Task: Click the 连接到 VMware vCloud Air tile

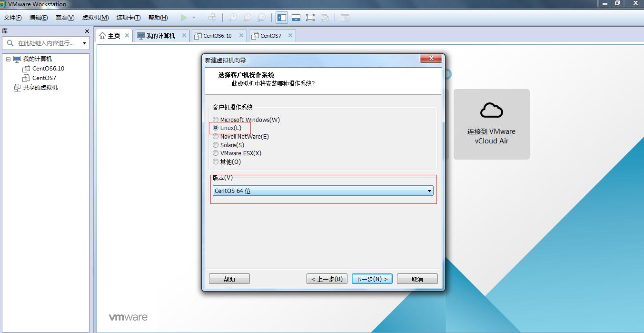Action: [492, 124]
